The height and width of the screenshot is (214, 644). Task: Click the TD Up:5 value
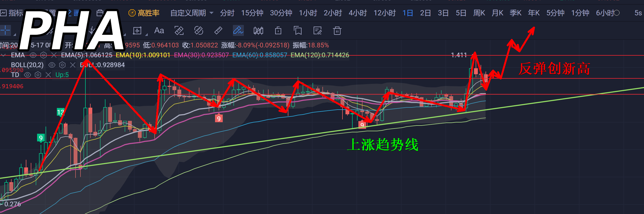(62, 75)
